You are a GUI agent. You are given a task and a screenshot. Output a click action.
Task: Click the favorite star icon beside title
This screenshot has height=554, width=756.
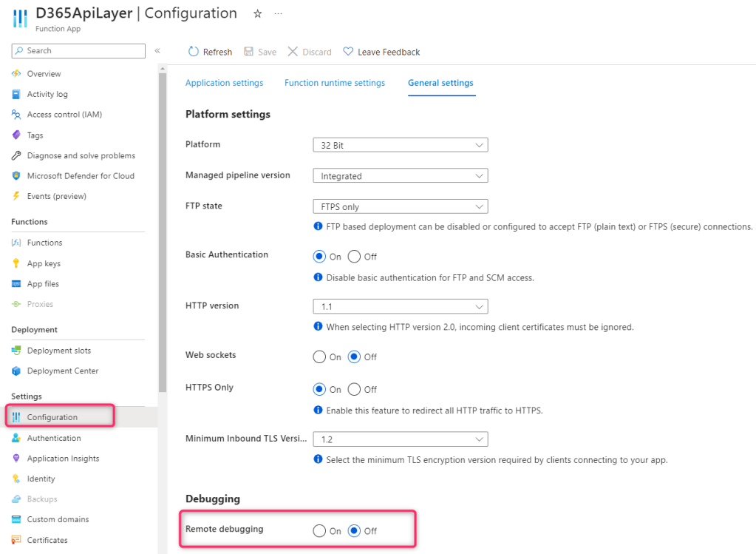point(257,14)
